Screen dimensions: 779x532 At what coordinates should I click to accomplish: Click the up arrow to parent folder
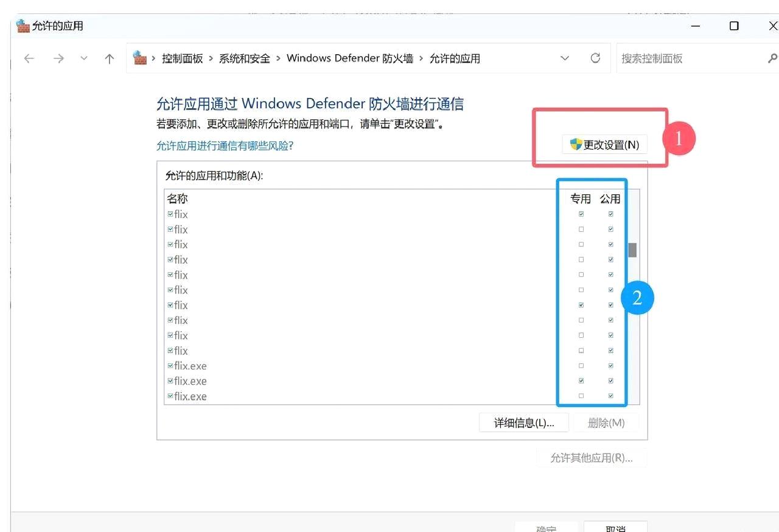110,58
